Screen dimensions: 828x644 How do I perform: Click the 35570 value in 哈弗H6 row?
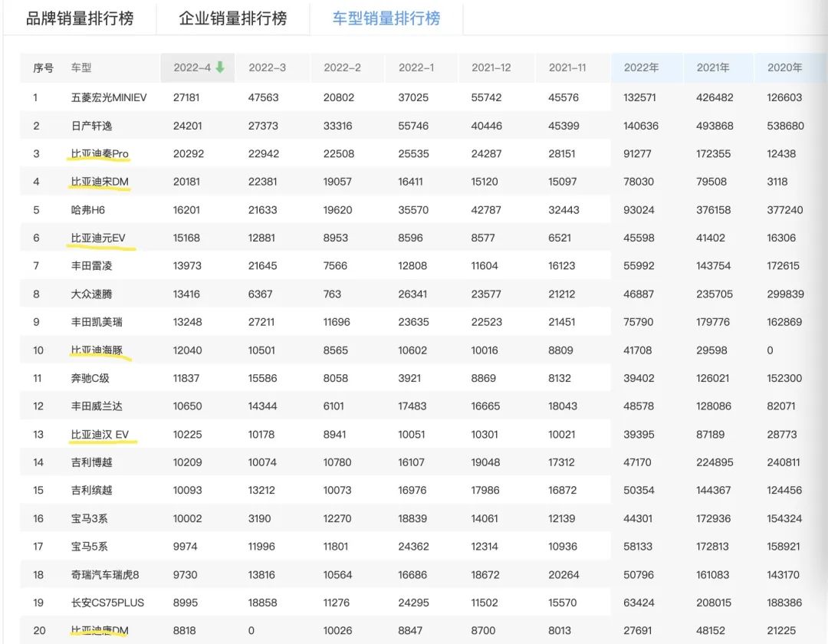click(413, 210)
